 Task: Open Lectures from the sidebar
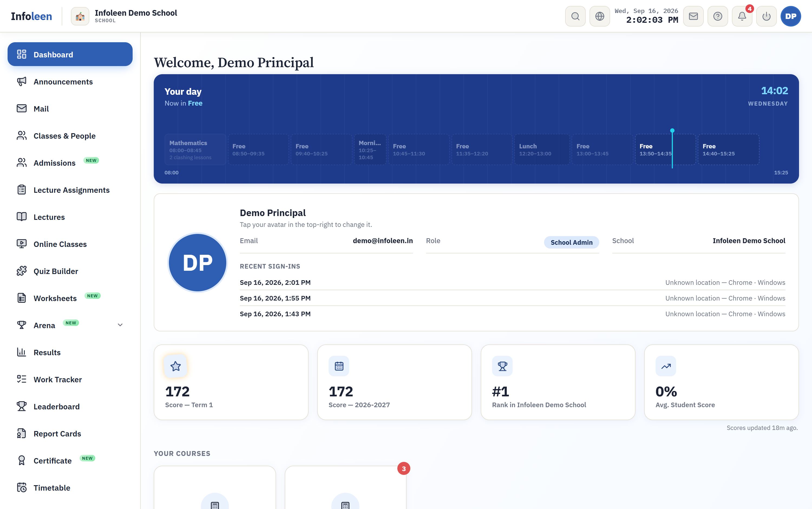[70, 217]
